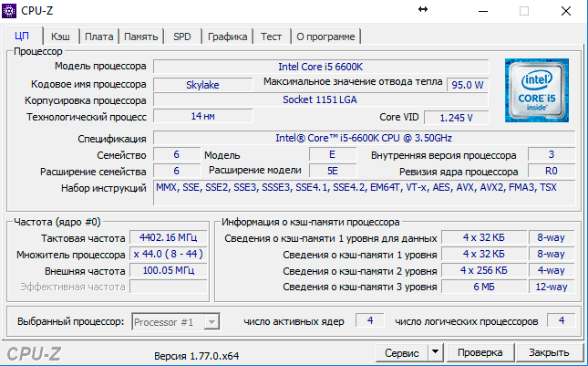The image size is (588, 366).
Task: Select the SPD tab
Action: point(181,37)
